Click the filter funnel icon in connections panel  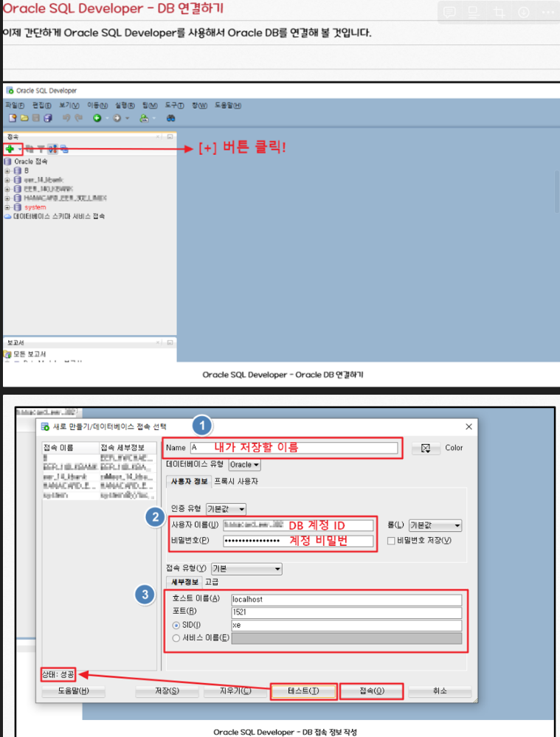(x=41, y=150)
